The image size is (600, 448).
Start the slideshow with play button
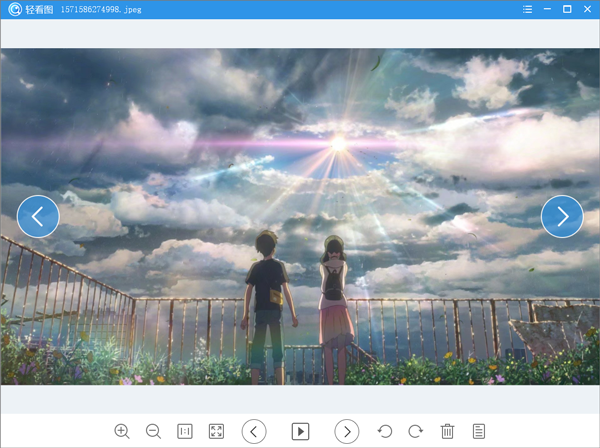300,431
